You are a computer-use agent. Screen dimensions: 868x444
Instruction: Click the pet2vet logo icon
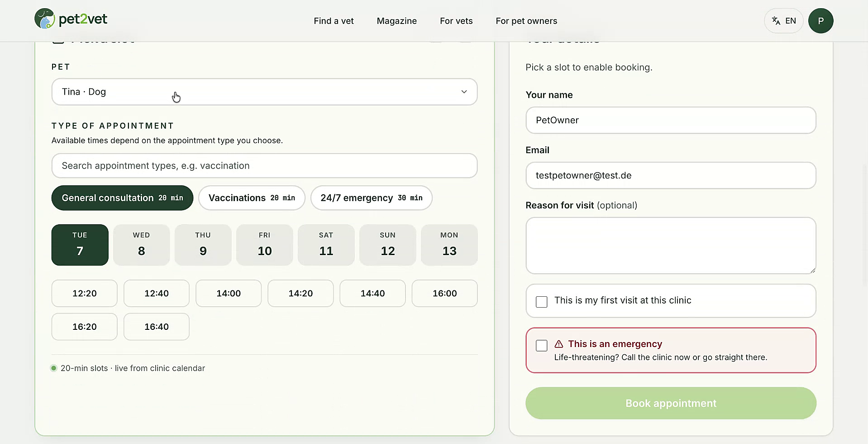coord(44,19)
